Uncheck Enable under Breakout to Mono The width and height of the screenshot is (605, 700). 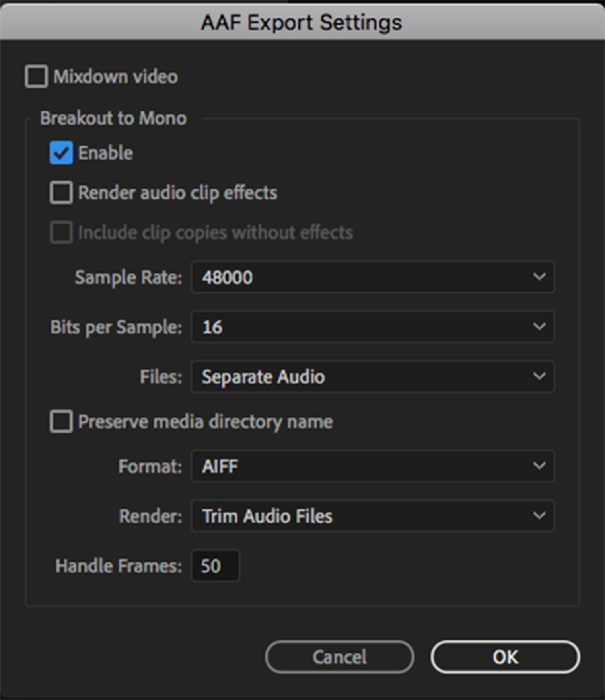click(x=61, y=153)
